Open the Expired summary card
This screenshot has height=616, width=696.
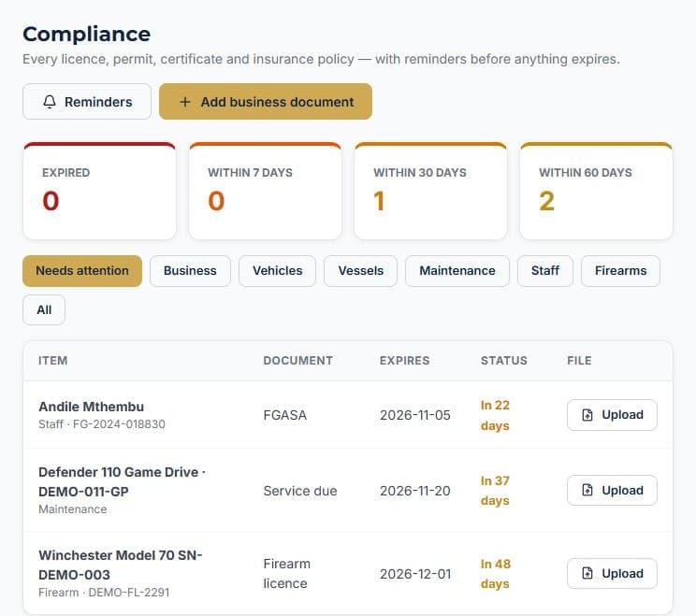[x=99, y=191]
